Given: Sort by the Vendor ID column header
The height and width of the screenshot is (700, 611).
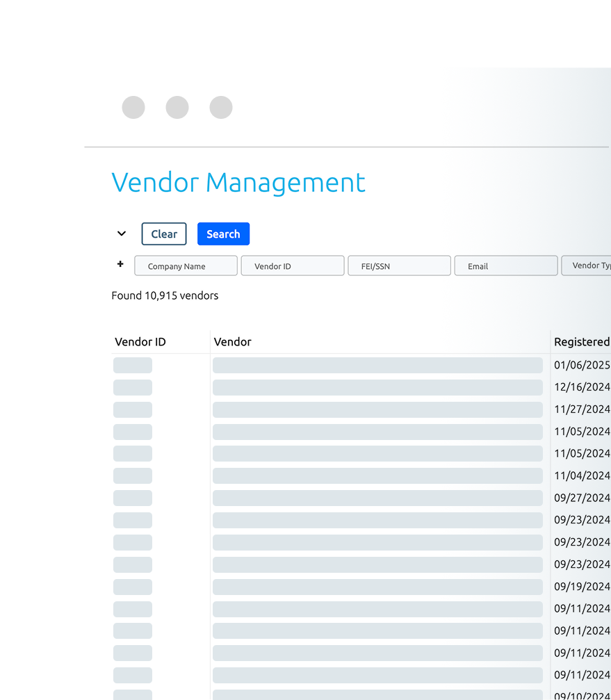Looking at the screenshot, I should [x=140, y=342].
